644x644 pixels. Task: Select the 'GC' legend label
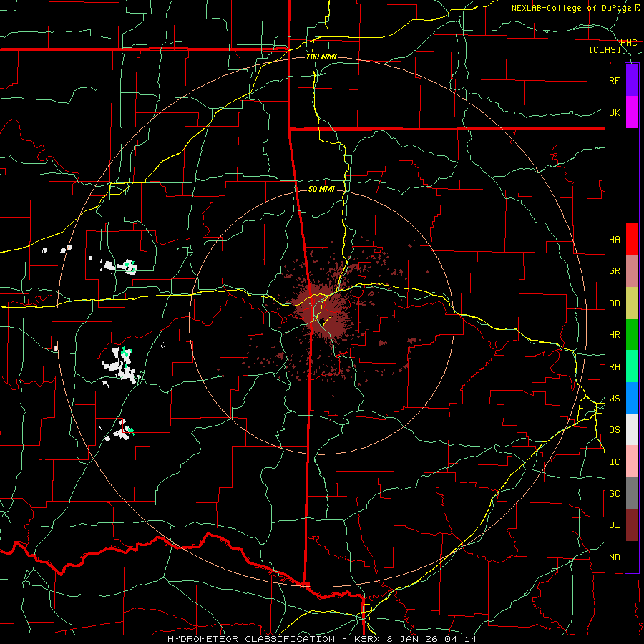pyautogui.click(x=614, y=494)
